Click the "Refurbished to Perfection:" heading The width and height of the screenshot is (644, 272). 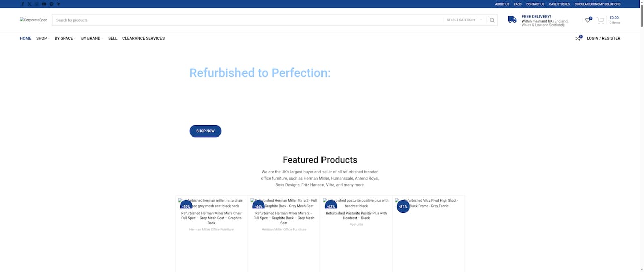(x=260, y=73)
